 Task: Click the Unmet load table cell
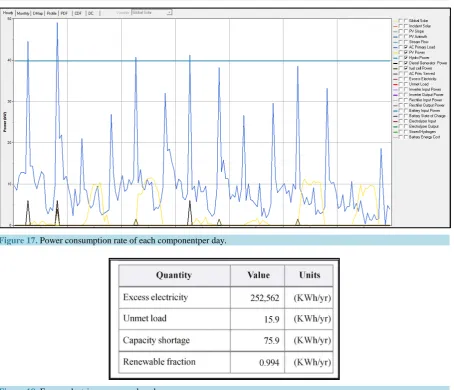point(174,319)
